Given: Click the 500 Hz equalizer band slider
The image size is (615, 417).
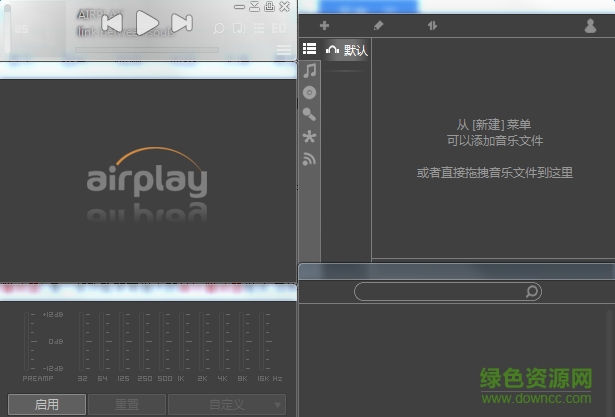Looking at the screenshot, I should pos(162,341).
